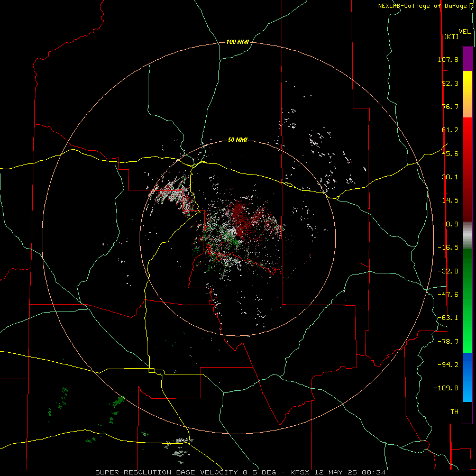
Task: Click the VEL legend title
Action: tap(464, 32)
